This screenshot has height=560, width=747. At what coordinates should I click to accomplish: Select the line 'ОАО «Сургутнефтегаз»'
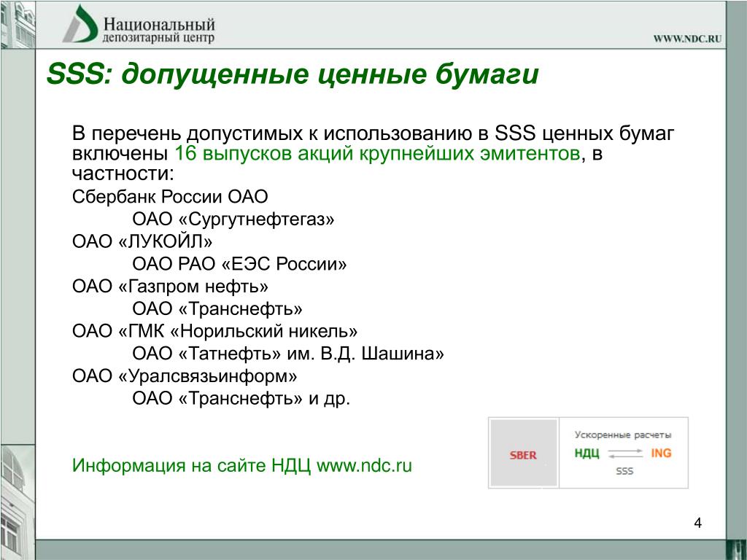coord(233,219)
